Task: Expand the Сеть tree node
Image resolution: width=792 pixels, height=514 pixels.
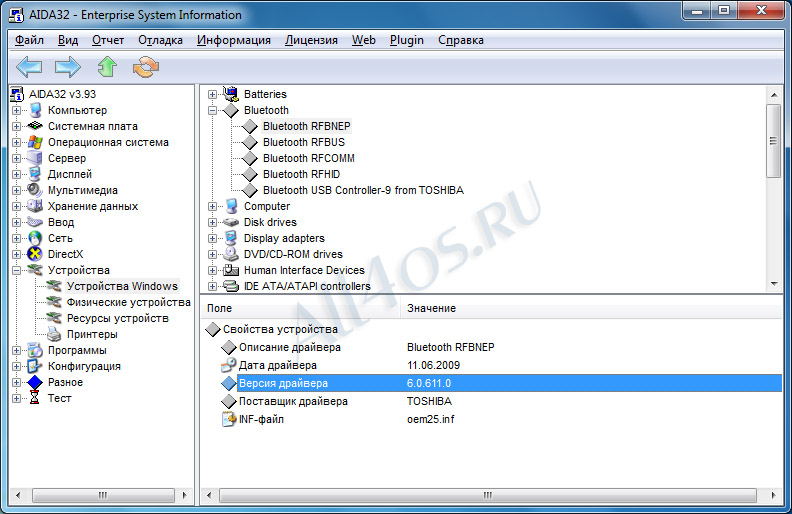Action: 17,238
